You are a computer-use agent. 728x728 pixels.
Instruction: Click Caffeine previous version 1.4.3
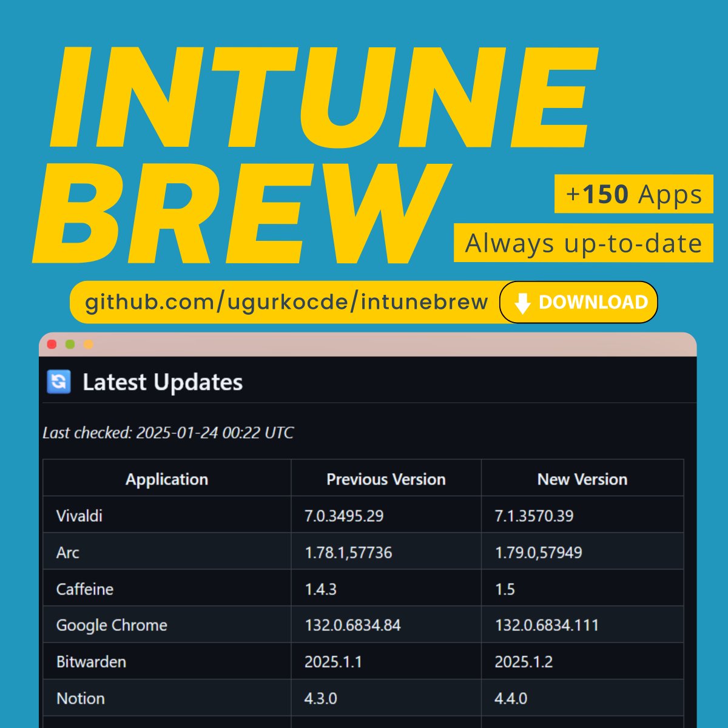pyautogui.click(x=320, y=589)
